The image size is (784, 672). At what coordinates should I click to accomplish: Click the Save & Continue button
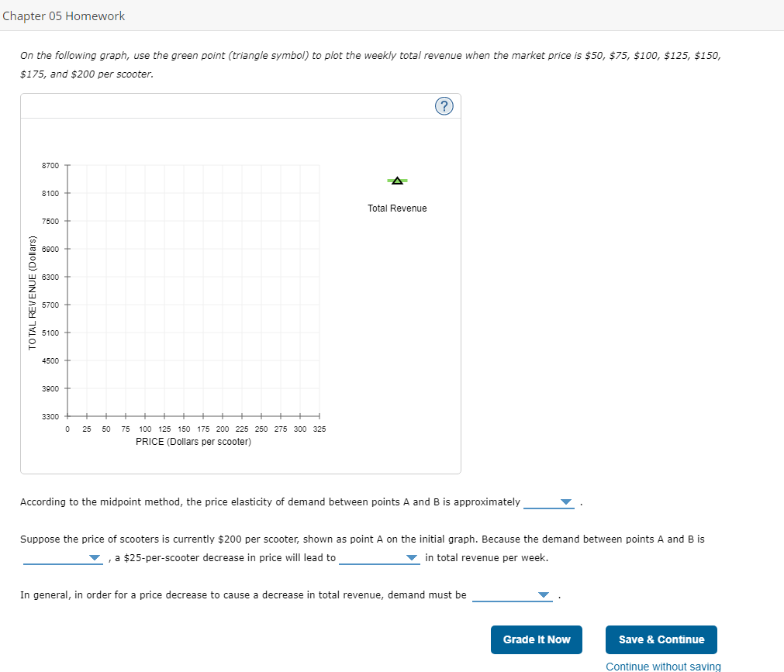pyautogui.click(x=661, y=639)
